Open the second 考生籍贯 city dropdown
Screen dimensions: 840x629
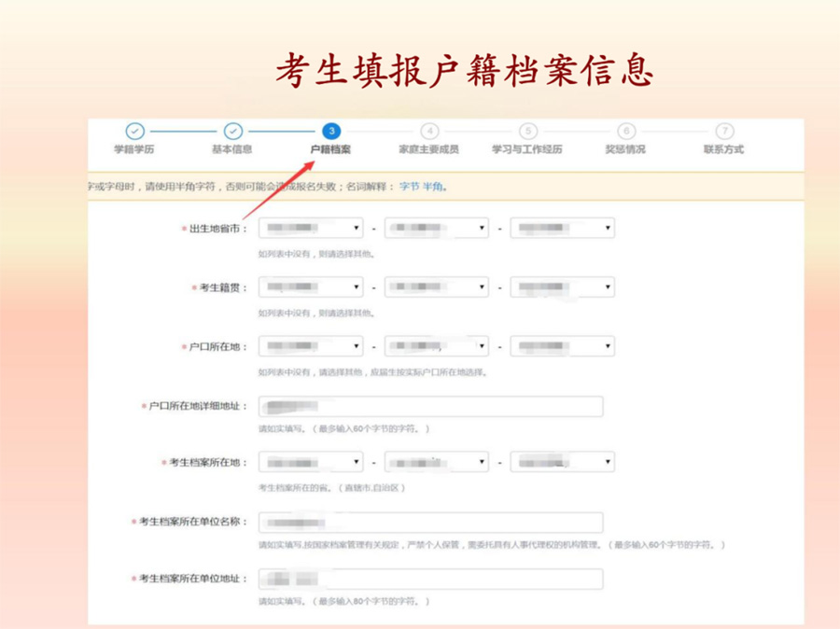coord(436,287)
